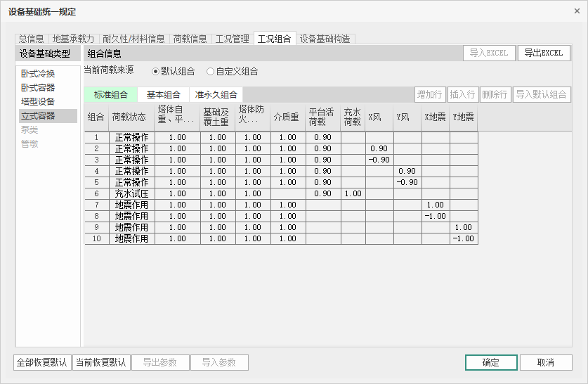Click the 荷载状态 column header

tap(131, 117)
